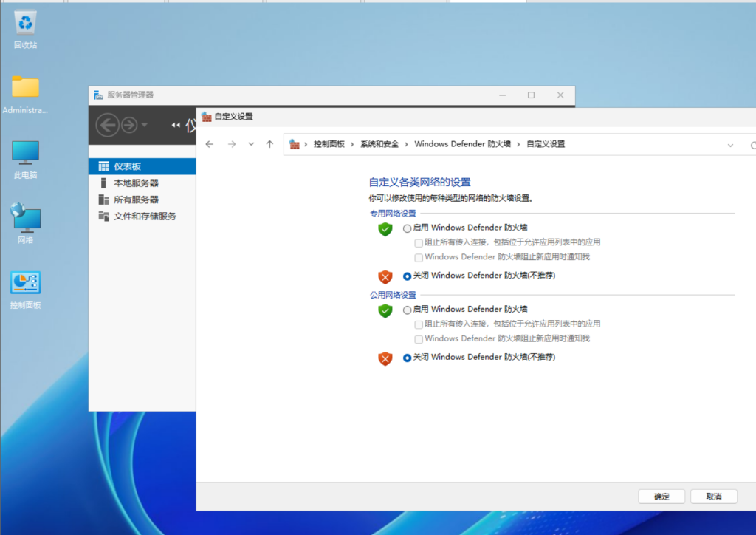Open Server Manager navigation history dropdown

point(144,125)
